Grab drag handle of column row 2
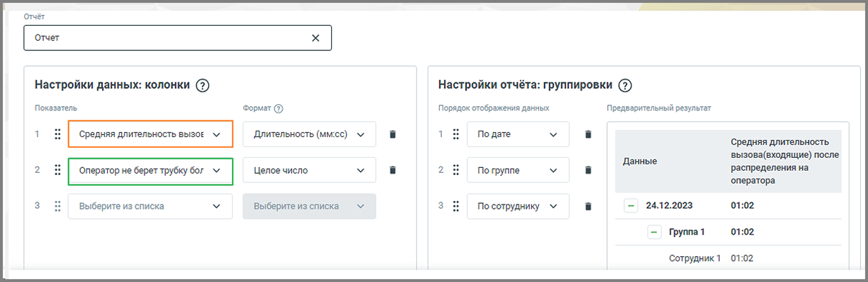The image size is (868, 282). pyautogui.click(x=57, y=170)
